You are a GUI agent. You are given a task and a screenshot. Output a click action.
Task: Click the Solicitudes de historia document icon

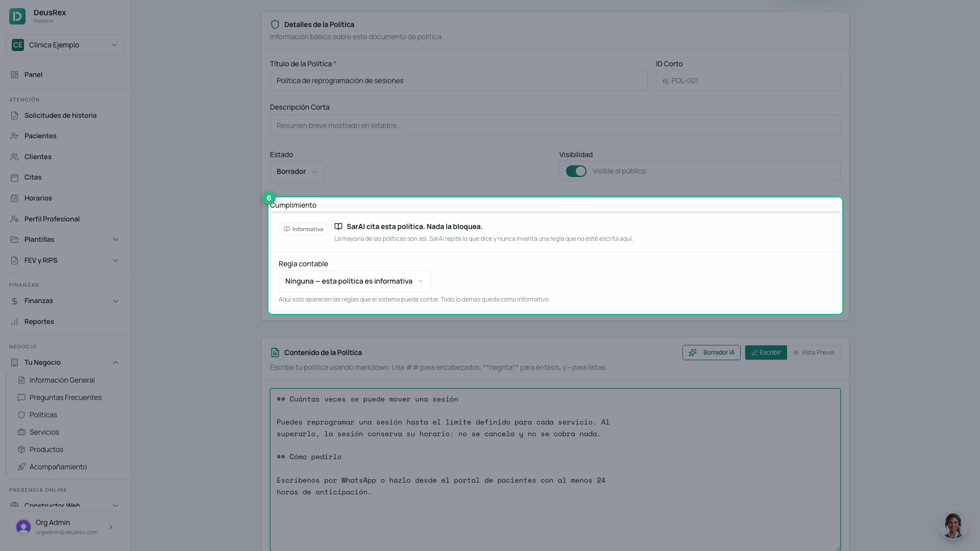point(14,115)
